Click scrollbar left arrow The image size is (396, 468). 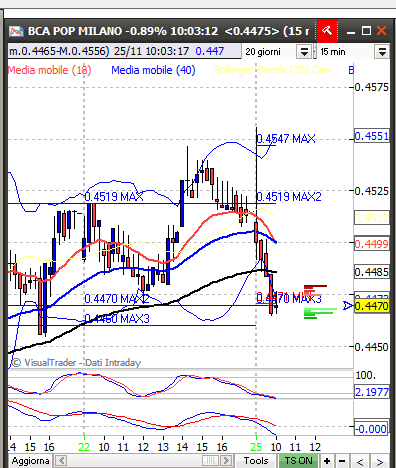pos(61,461)
